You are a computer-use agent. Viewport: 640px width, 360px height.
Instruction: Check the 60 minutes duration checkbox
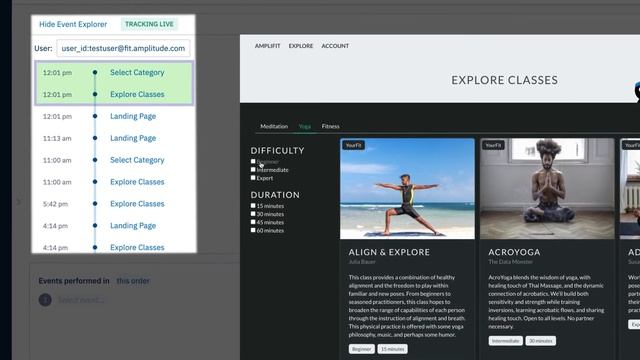click(253, 230)
